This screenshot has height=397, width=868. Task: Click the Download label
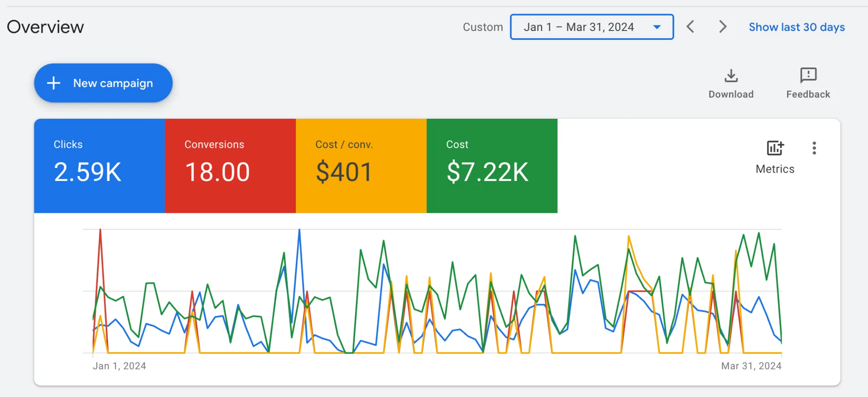point(731,94)
